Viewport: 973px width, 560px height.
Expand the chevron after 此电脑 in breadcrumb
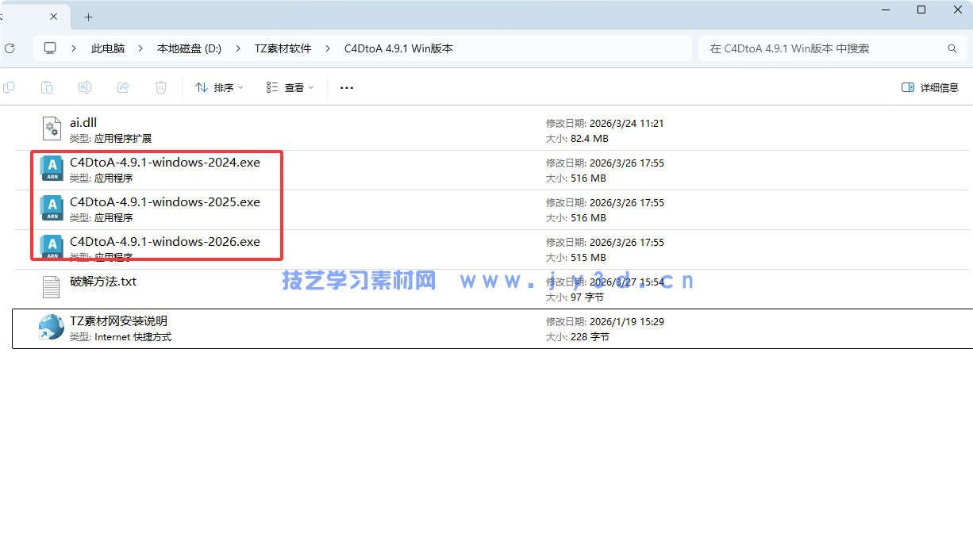[140, 48]
